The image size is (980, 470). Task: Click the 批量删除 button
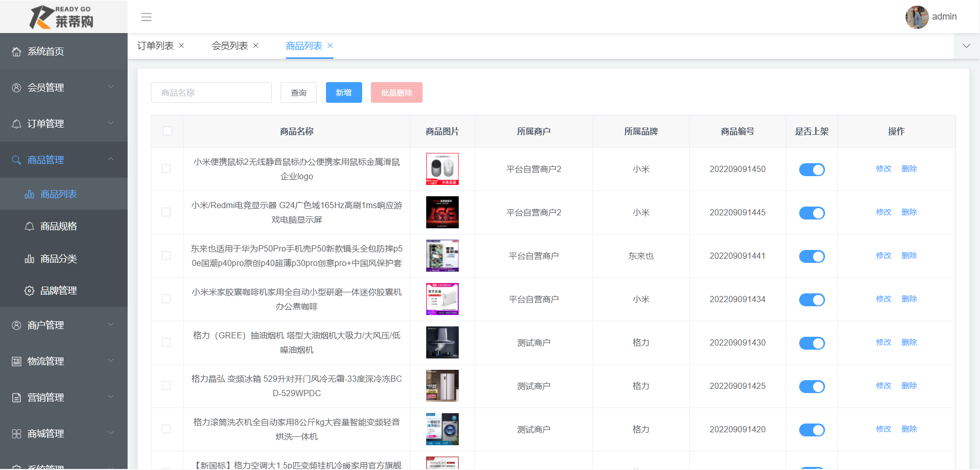coord(397,92)
